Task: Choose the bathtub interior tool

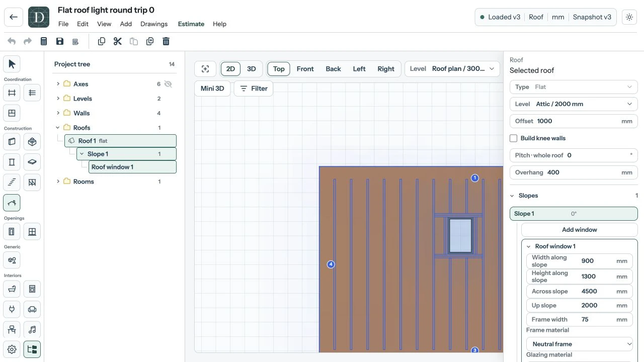Action: point(12,289)
